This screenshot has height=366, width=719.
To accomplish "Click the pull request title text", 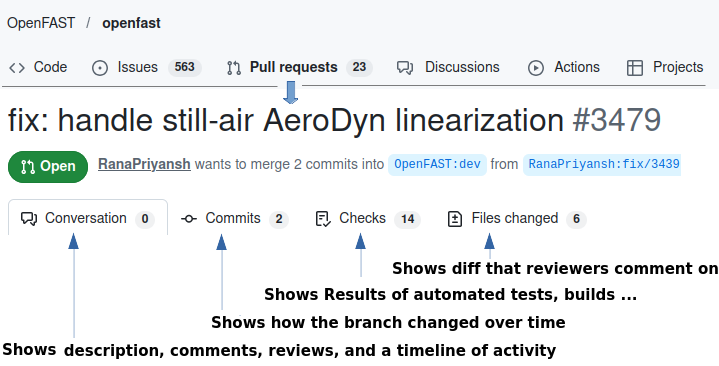I will [286, 120].
